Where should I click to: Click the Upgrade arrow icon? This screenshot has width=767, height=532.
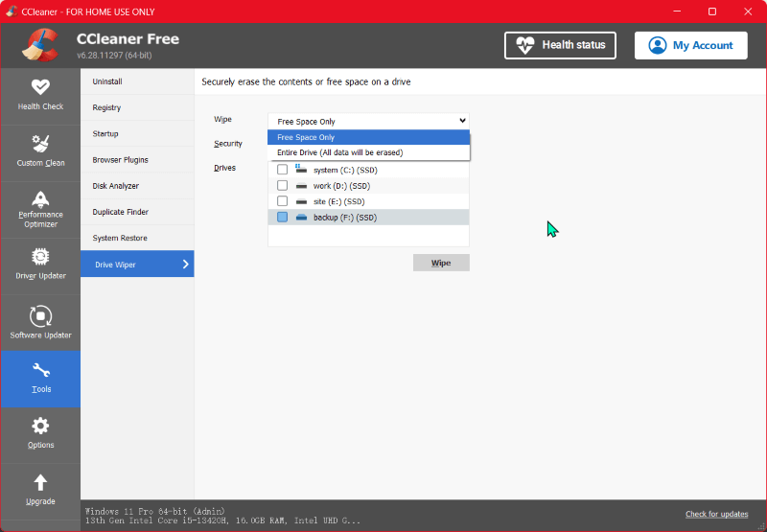[x=40, y=482]
